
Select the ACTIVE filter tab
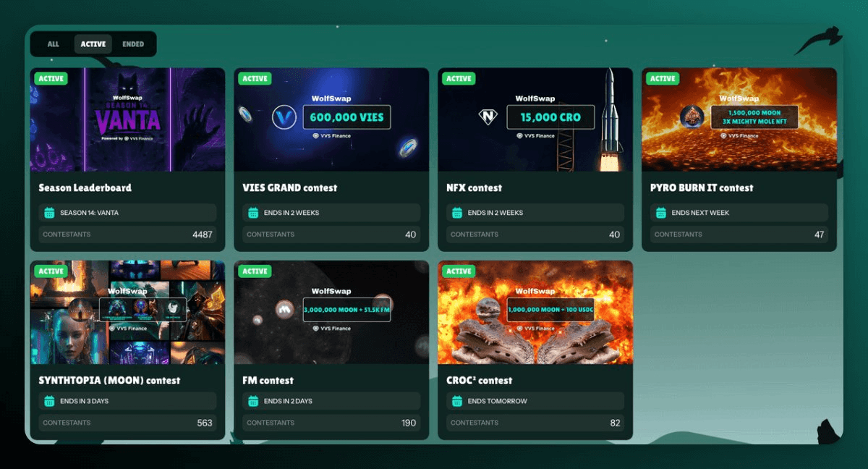[x=93, y=44]
